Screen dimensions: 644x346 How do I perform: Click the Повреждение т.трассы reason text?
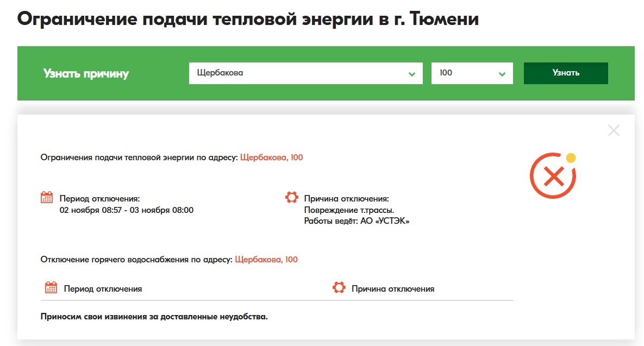pyautogui.click(x=349, y=210)
